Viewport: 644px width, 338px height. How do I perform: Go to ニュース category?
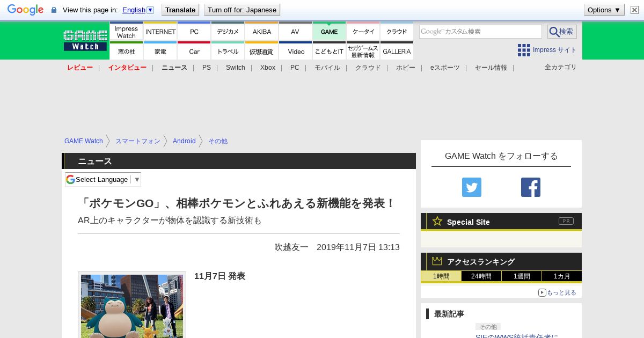point(174,68)
